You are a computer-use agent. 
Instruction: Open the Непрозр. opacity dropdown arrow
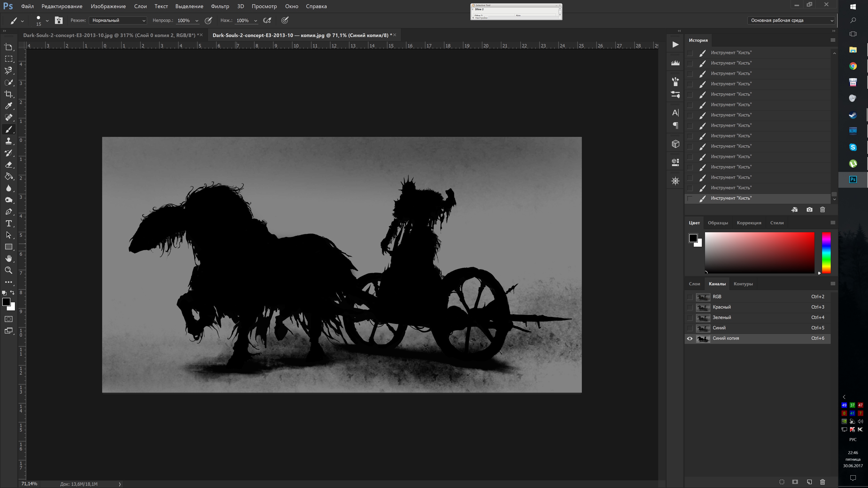197,21
